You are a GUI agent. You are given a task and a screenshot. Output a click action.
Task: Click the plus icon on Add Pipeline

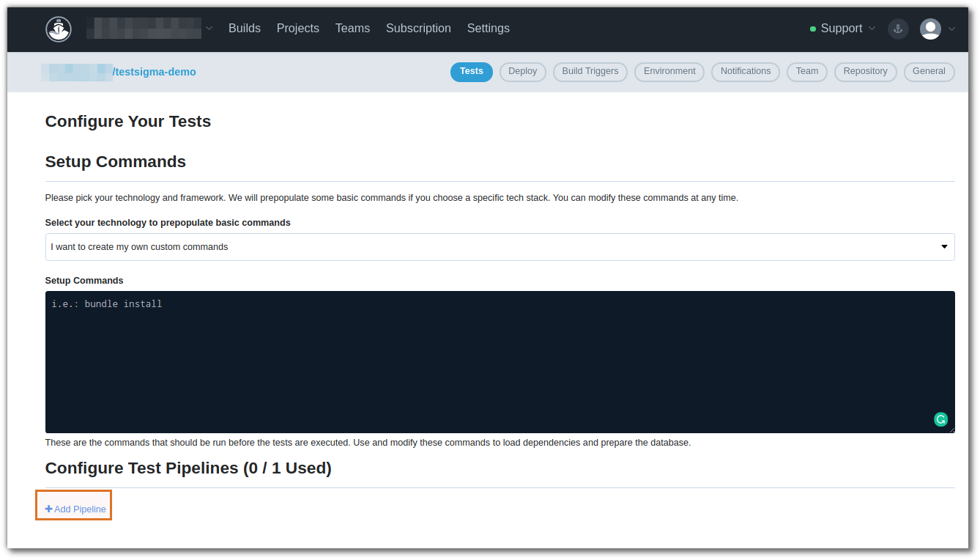click(48, 508)
